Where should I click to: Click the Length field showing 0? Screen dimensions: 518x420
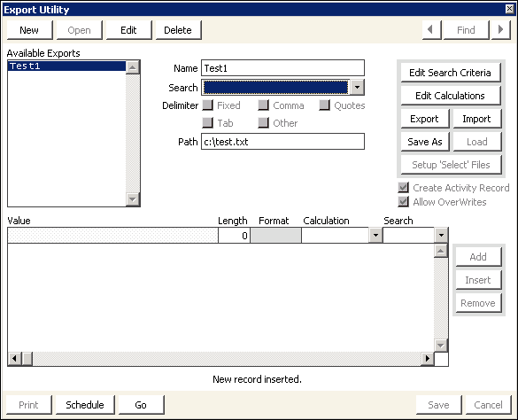coord(234,236)
